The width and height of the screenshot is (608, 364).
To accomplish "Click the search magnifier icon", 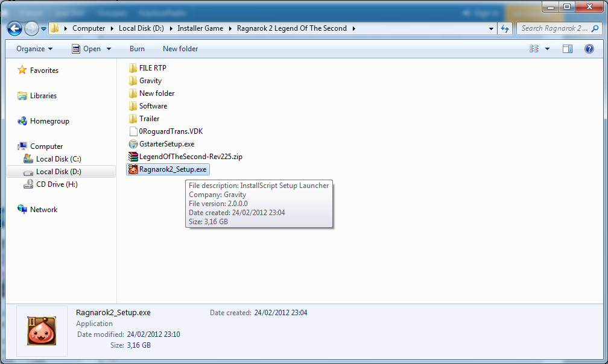I will point(595,28).
